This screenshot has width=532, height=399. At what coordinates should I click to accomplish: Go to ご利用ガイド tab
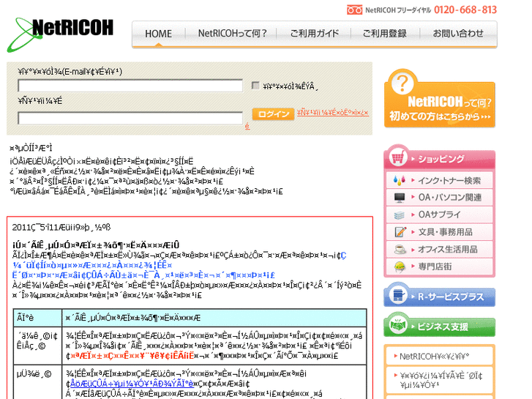[314, 34]
